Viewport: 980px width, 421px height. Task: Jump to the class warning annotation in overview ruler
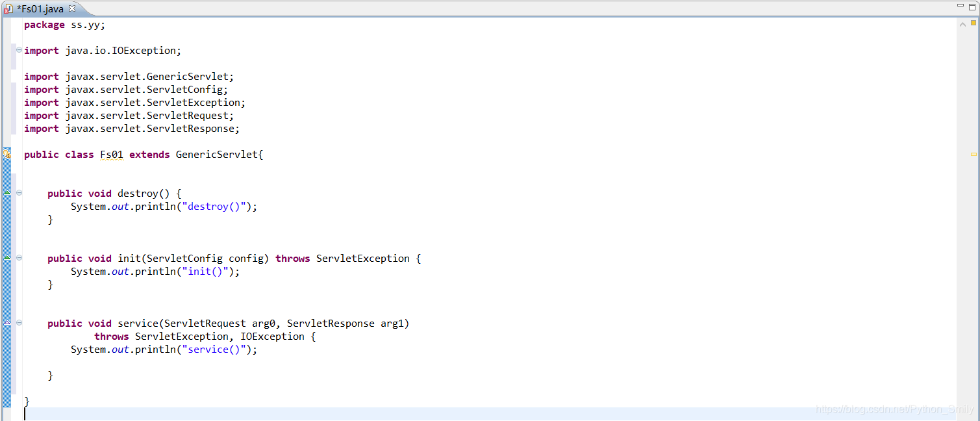tap(974, 155)
